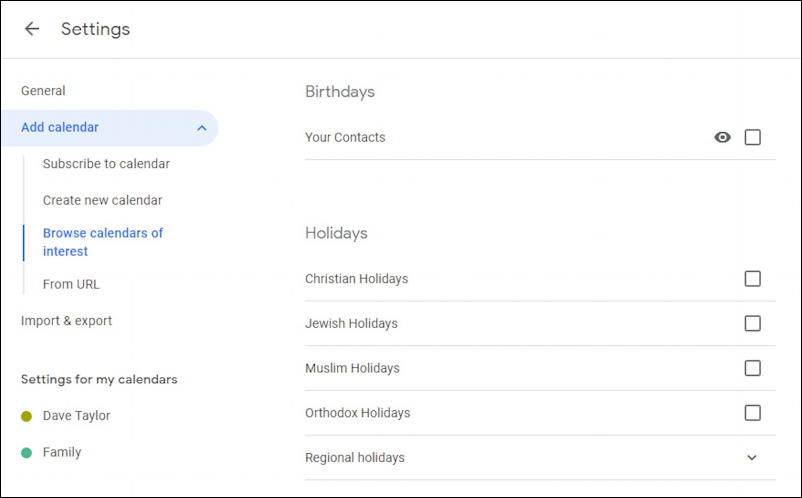Screen dimensions: 802x498
Task: Open the From URL option
Action: click(x=71, y=284)
